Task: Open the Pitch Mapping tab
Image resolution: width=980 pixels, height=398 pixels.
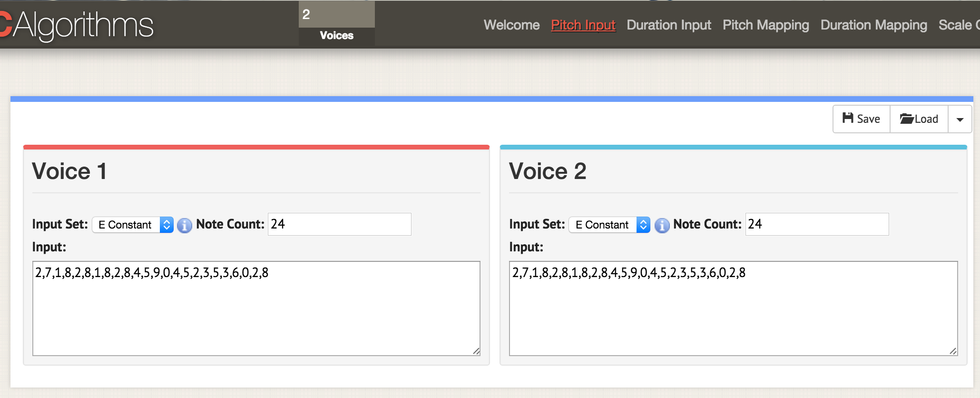Action: click(x=765, y=25)
